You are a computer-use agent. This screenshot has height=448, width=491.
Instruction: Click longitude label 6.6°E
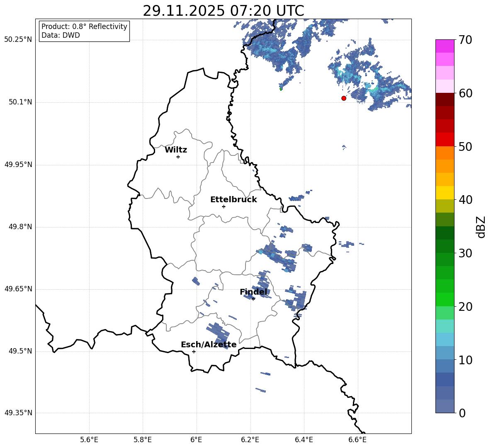pyautogui.click(x=357, y=440)
